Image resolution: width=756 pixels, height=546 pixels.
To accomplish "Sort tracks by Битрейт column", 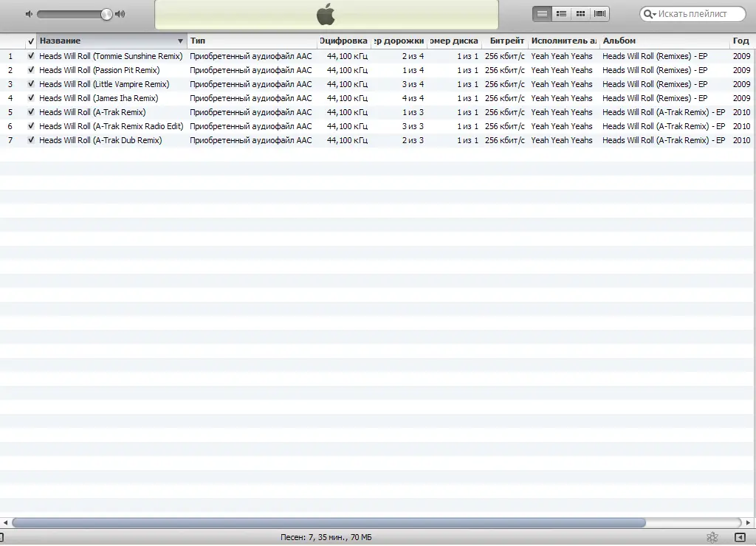I will coord(506,41).
